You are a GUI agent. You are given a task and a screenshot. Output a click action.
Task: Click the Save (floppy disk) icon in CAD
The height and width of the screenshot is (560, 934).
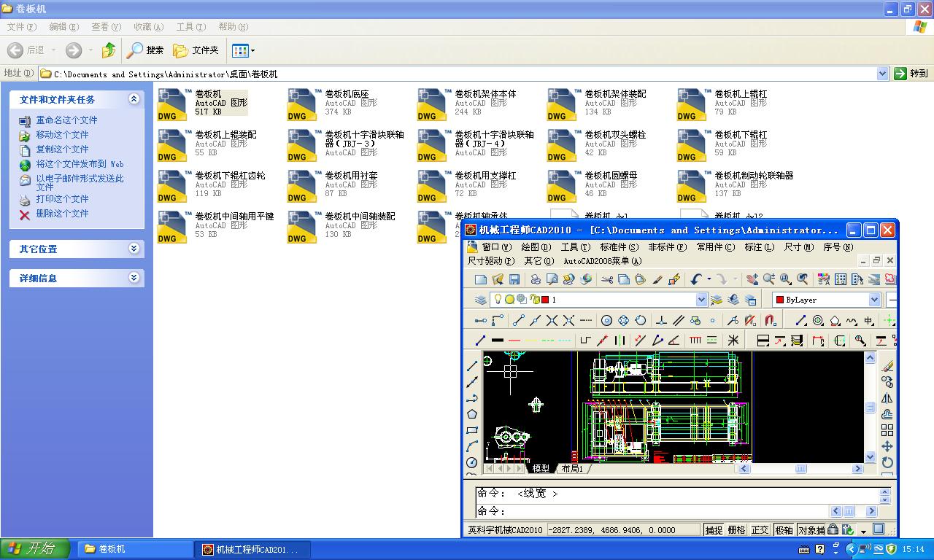(x=514, y=279)
